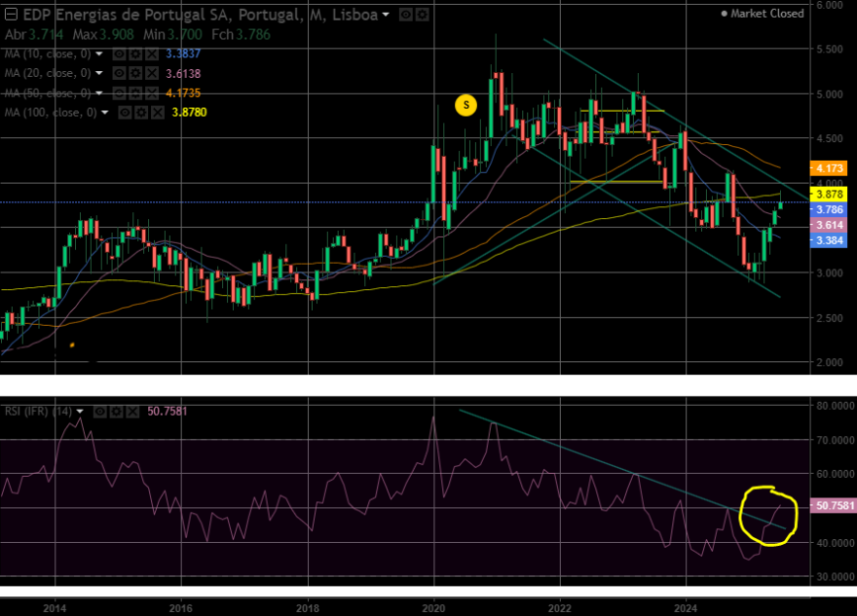Screen dimensions: 857x616
Task: Hide the MA 50 moving average
Action: click(119, 93)
